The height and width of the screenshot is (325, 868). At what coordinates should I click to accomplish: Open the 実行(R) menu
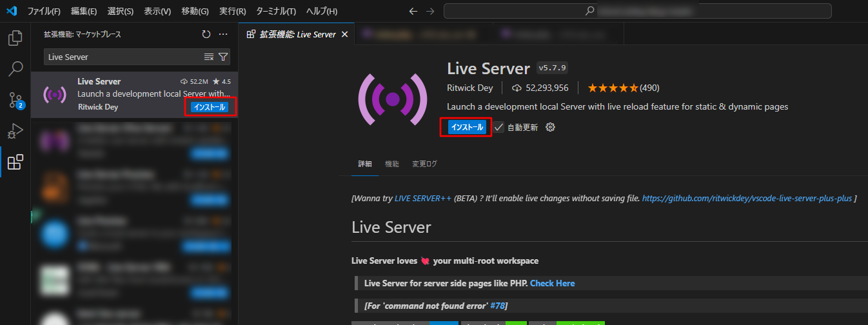pos(232,12)
